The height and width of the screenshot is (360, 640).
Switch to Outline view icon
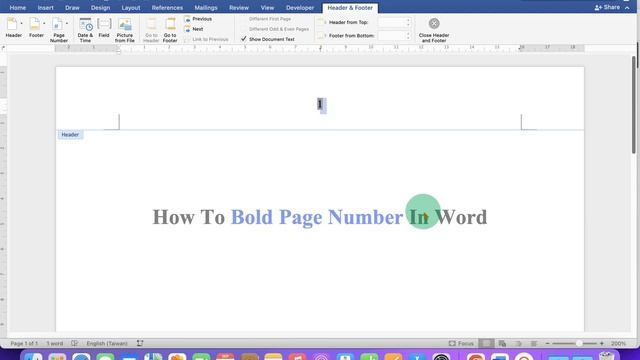(518, 344)
